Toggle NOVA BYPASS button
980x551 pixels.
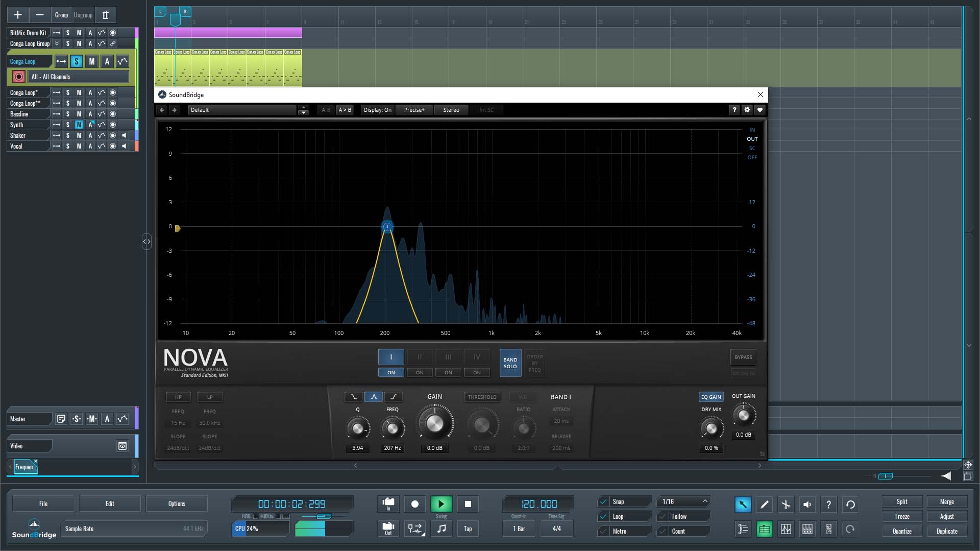point(743,357)
